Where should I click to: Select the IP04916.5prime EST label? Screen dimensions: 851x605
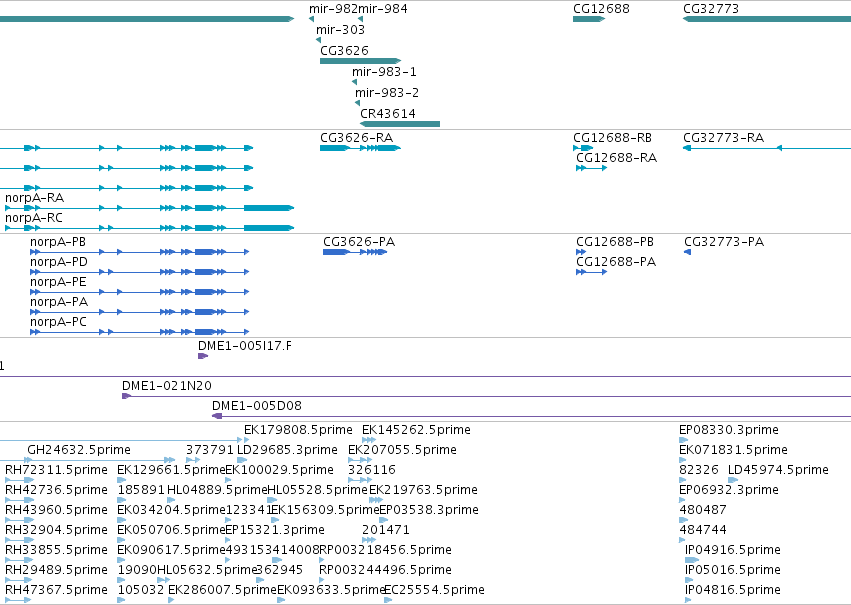pos(733,551)
